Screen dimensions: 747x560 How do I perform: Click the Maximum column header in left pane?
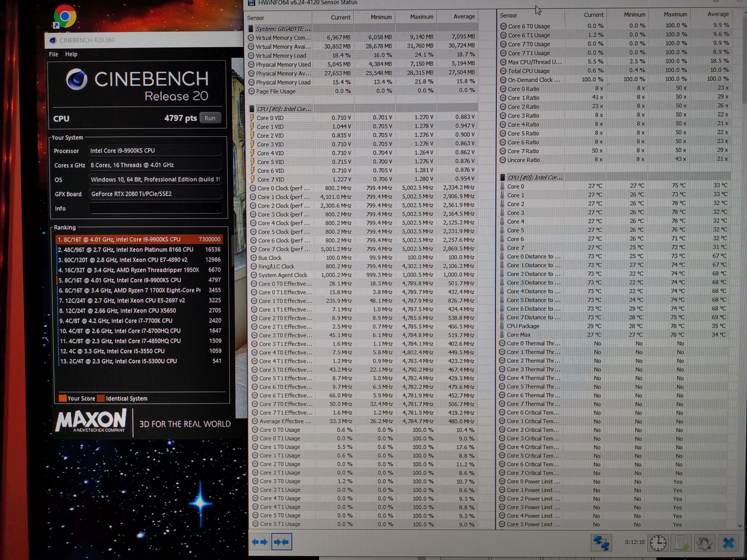421,17
